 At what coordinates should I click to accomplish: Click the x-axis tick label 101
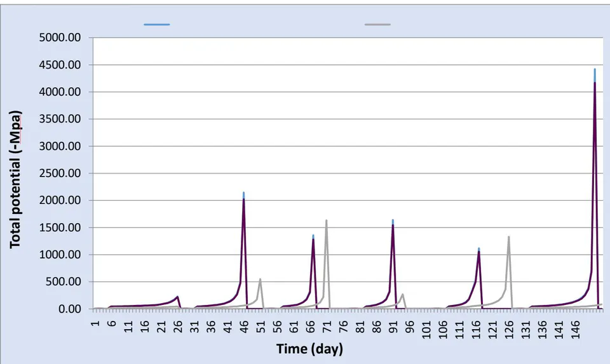coord(426,330)
